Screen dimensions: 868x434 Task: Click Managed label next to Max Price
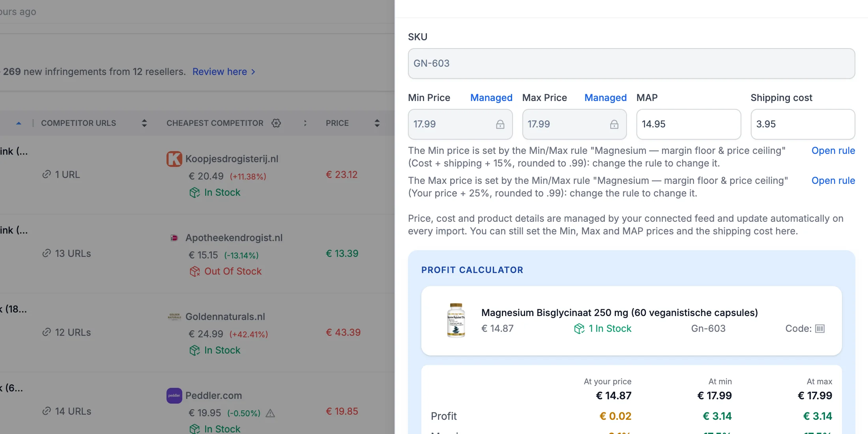(x=605, y=98)
